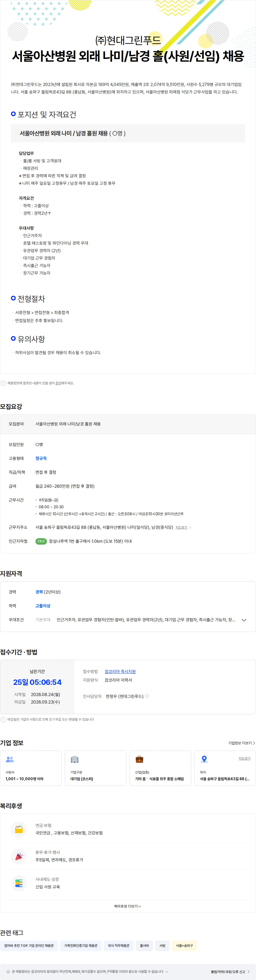The image size is (256, 980).
Task: Click the 고졸이상 education link
Action: point(43,606)
